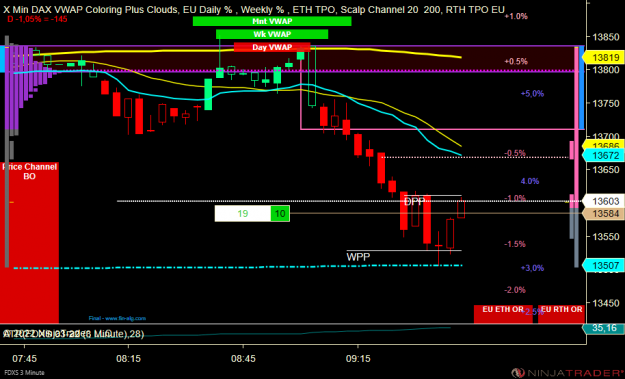The height and width of the screenshot is (379, 625).
Task: Click the green Wk VWAP label
Action: tap(272, 34)
